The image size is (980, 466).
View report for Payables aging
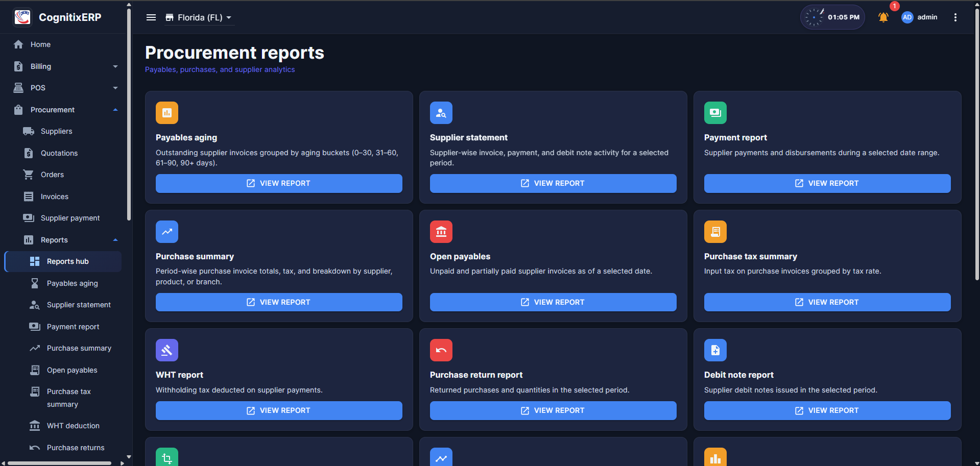point(279,183)
